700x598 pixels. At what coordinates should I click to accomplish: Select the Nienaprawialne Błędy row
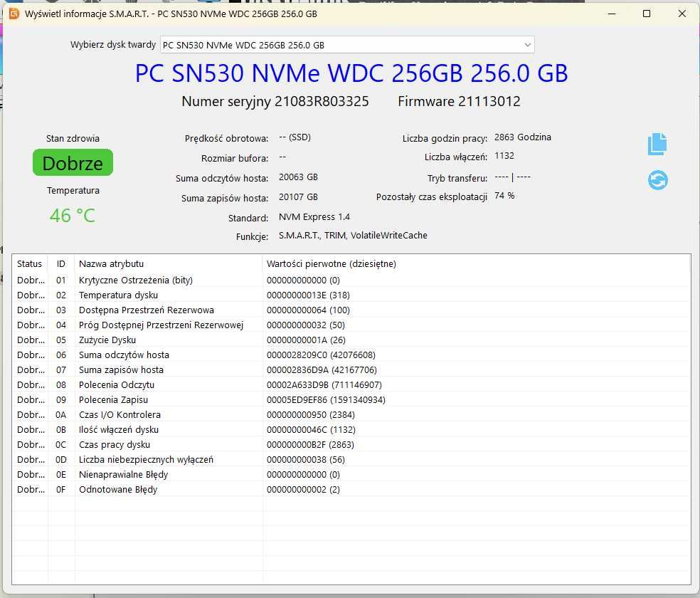pyautogui.click(x=351, y=474)
